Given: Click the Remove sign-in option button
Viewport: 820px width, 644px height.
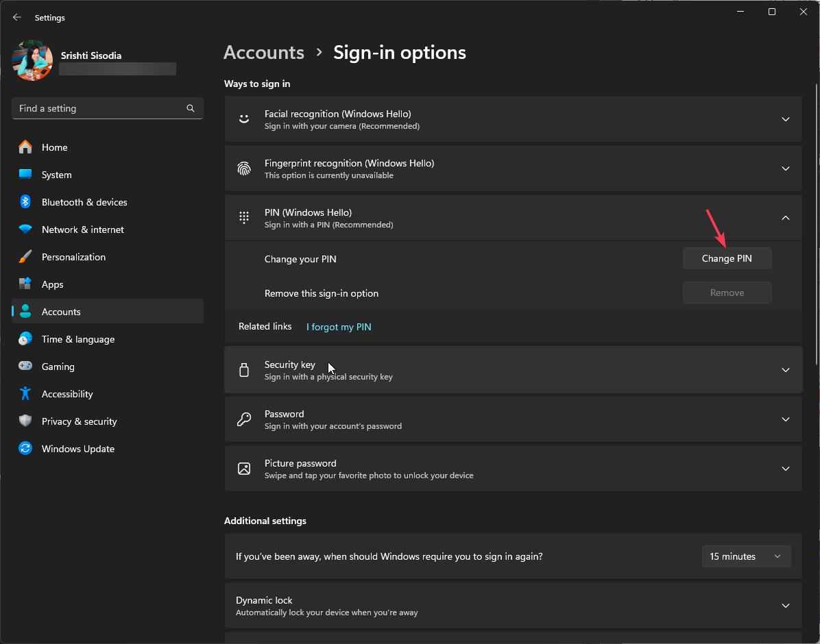Looking at the screenshot, I should click(x=727, y=293).
